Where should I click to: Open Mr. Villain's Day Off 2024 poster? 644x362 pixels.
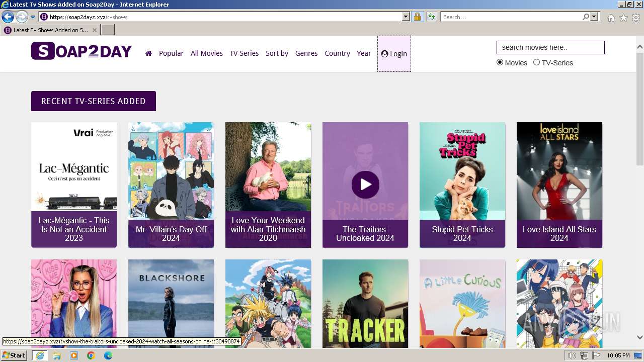[x=171, y=185]
